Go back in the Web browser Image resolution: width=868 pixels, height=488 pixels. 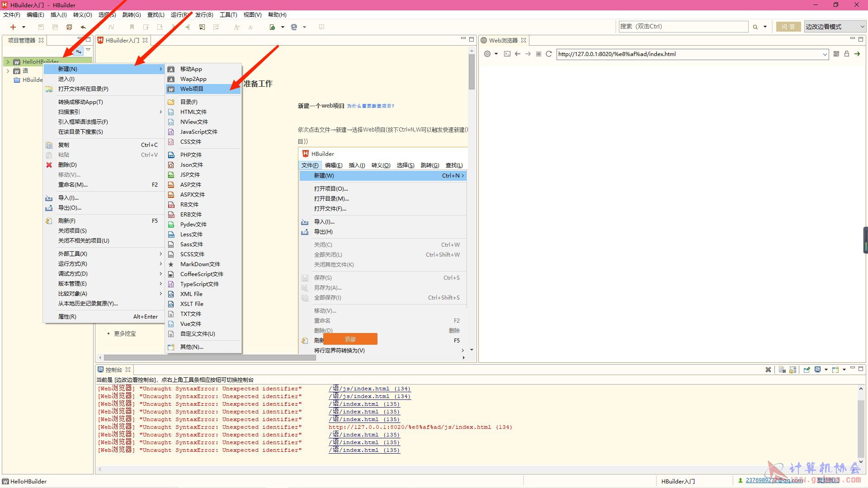[518, 54]
